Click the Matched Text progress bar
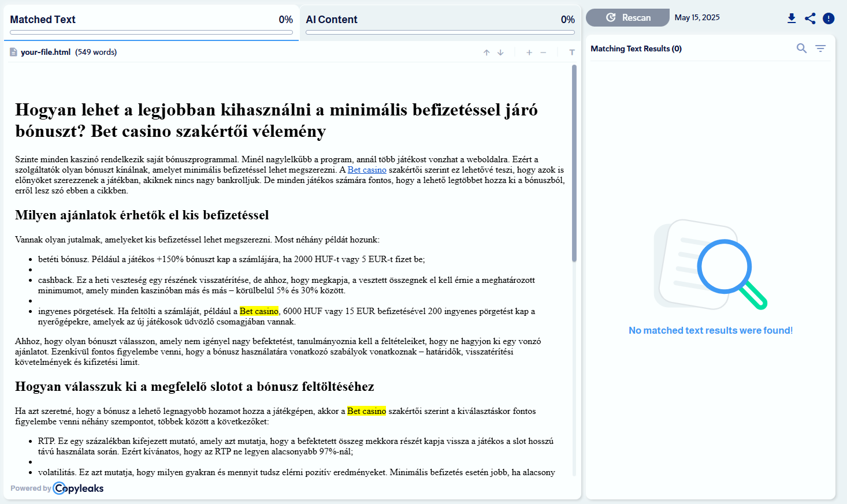The image size is (847, 504). pos(151,32)
